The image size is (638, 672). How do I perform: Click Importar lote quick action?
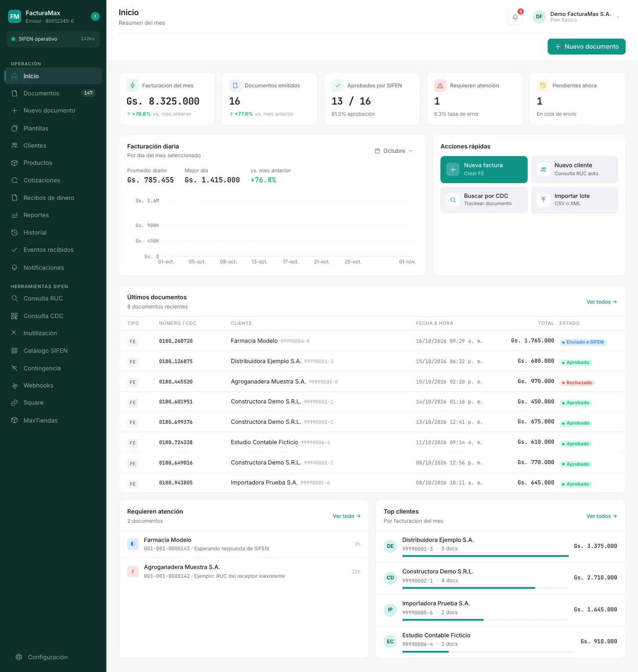coord(574,200)
